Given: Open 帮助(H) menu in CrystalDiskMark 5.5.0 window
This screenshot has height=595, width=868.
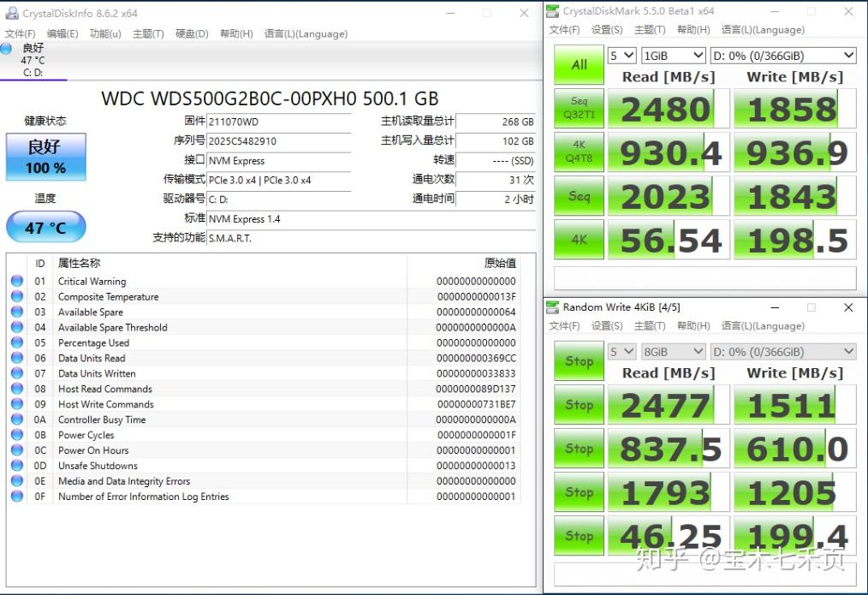Looking at the screenshot, I should 693,30.
